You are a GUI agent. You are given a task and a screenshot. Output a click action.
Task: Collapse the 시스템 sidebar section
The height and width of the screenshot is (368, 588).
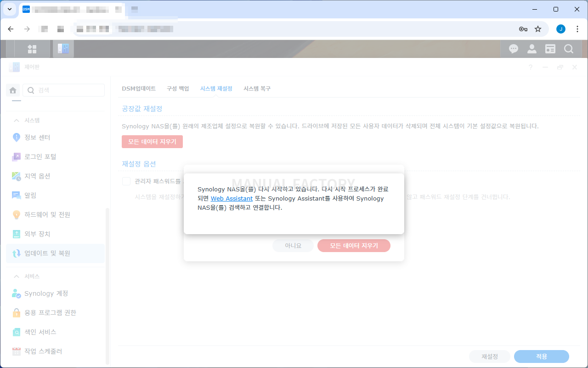click(16, 120)
